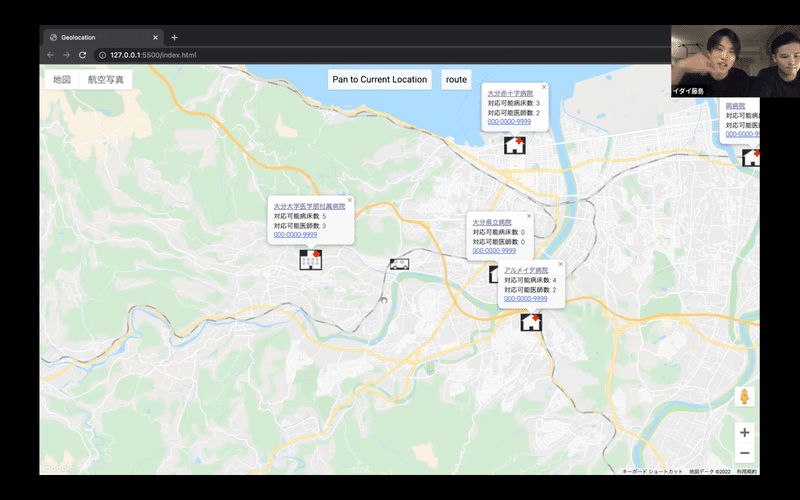Close the Geolocation browser tab
The width and height of the screenshot is (800, 500).
(156, 37)
